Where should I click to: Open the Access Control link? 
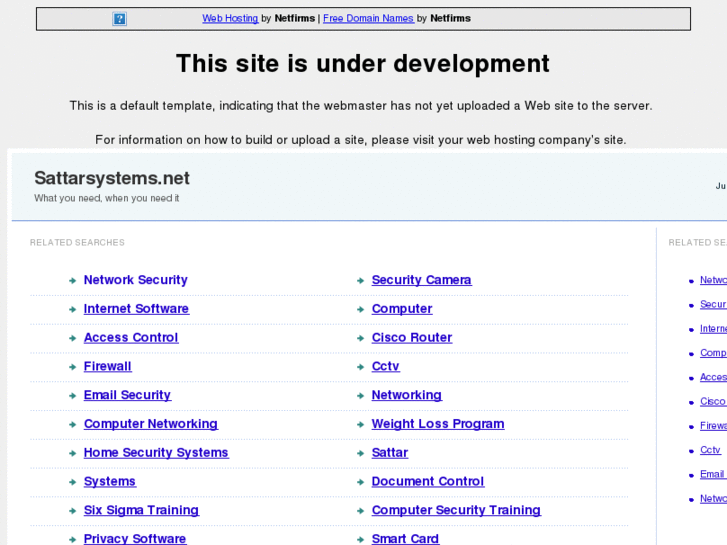[x=131, y=337]
